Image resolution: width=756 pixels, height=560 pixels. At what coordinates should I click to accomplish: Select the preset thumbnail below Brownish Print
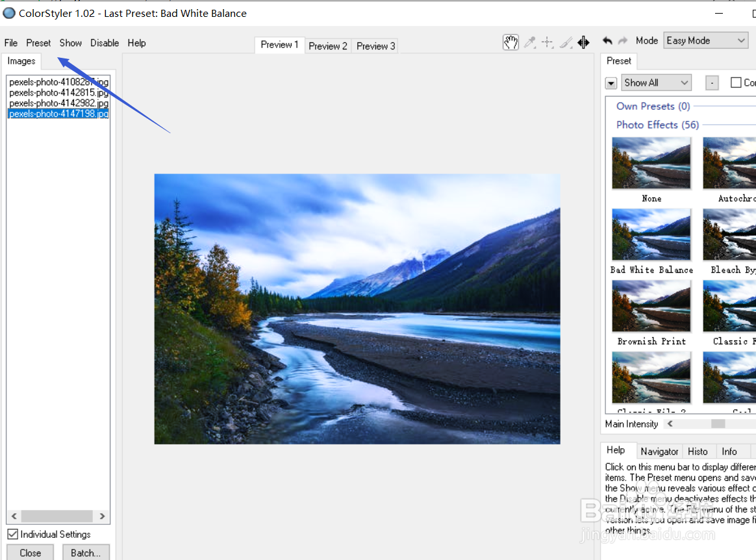tap(651, 377)
